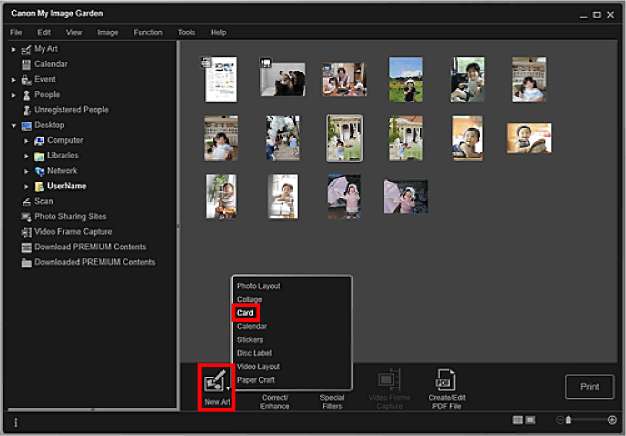The image size is (626, 436).
Task: Select Unregistered People icon
Action: pyautogui.click(x=26, y=110)
